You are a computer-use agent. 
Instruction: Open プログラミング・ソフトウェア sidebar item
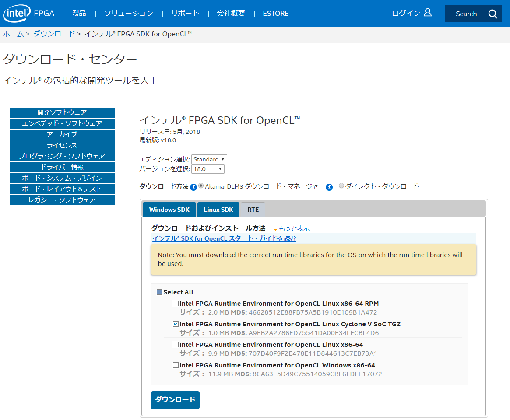click(62, 156)
